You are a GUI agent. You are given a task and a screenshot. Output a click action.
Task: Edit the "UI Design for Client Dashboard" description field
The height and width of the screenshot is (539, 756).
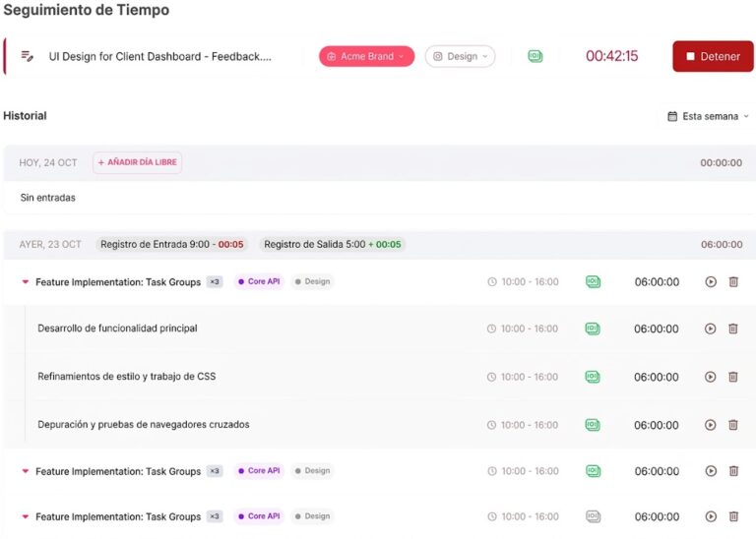[x=160, y=56]
